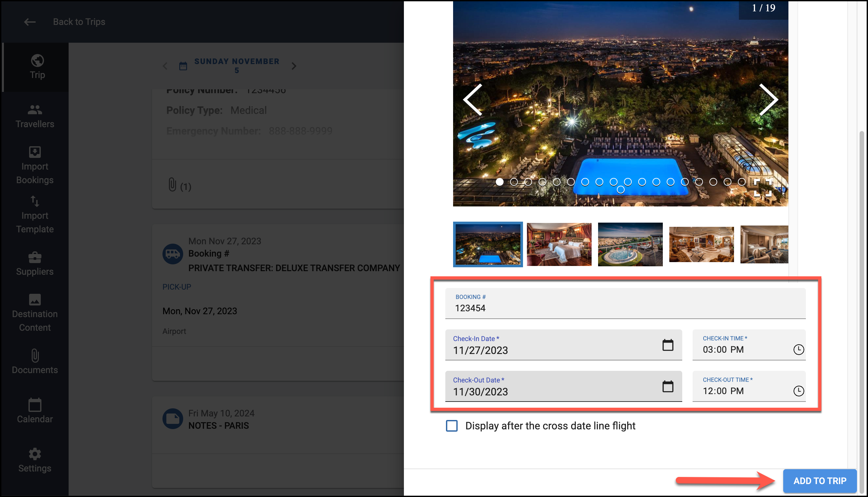
Task: Click the SUNDAY NOVEMBER 5 date heading
Action: pos(237,66)
